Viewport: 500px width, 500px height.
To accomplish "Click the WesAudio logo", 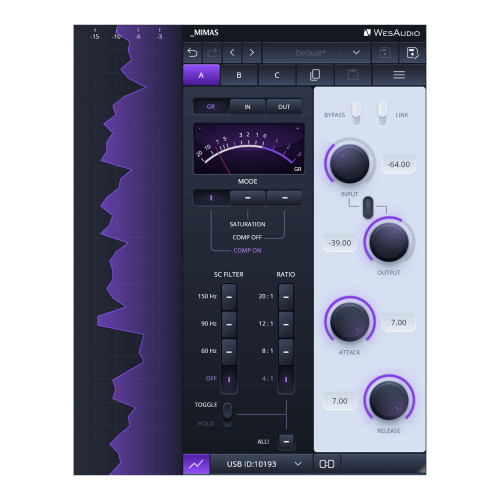I will pos(392,33).
